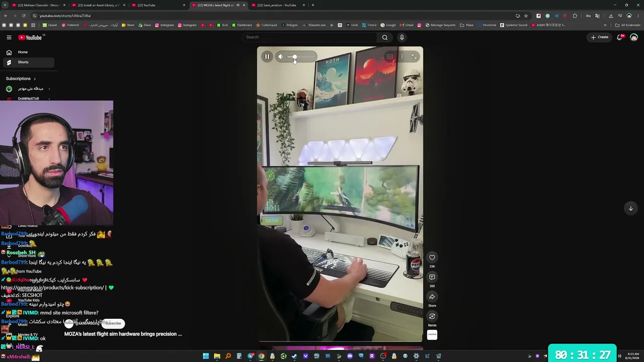Open the Chrome three-dot menu
The image size is (644, 362).
tap(638, 16)
